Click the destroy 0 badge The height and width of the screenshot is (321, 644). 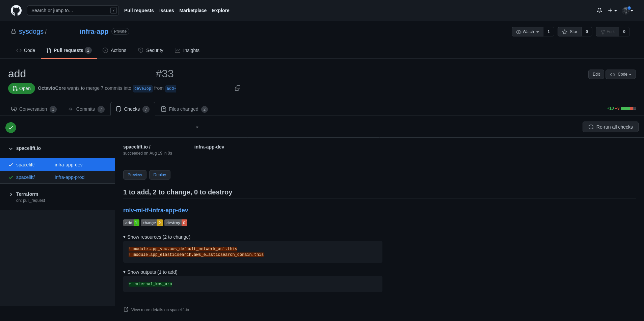click(x=176, y=223)
